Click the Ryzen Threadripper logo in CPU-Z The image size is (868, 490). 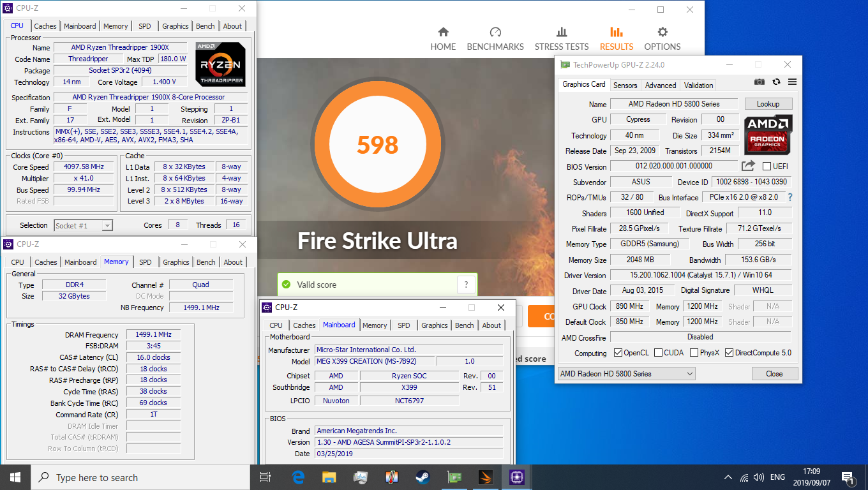[220, 64]
